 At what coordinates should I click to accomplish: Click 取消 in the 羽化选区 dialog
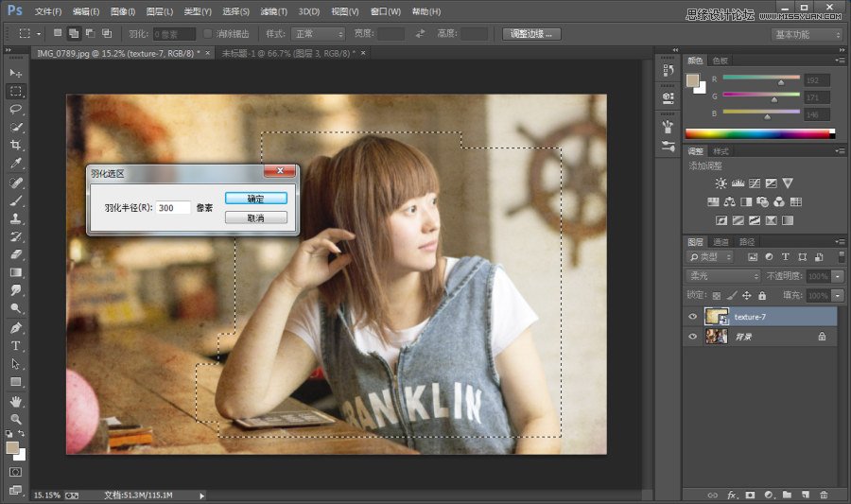coord(255,218)
